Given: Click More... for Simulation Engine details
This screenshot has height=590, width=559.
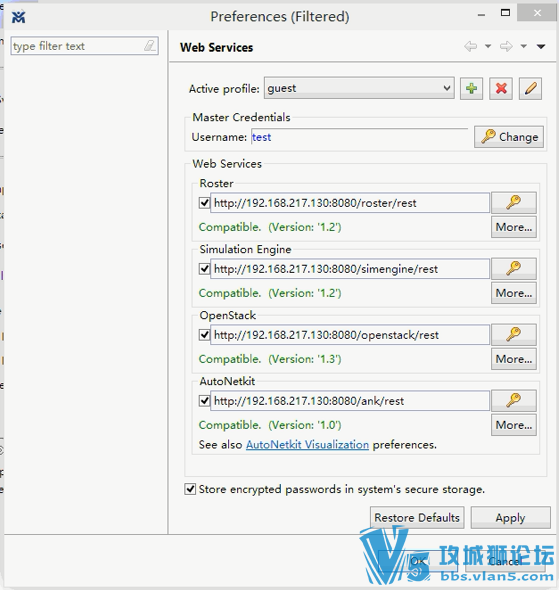Looking at the screenshot, I should point(514,293).
